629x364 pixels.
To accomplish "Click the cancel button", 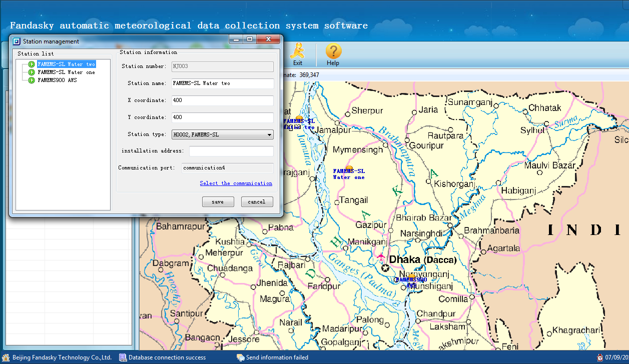I will (x=257, y=201).
